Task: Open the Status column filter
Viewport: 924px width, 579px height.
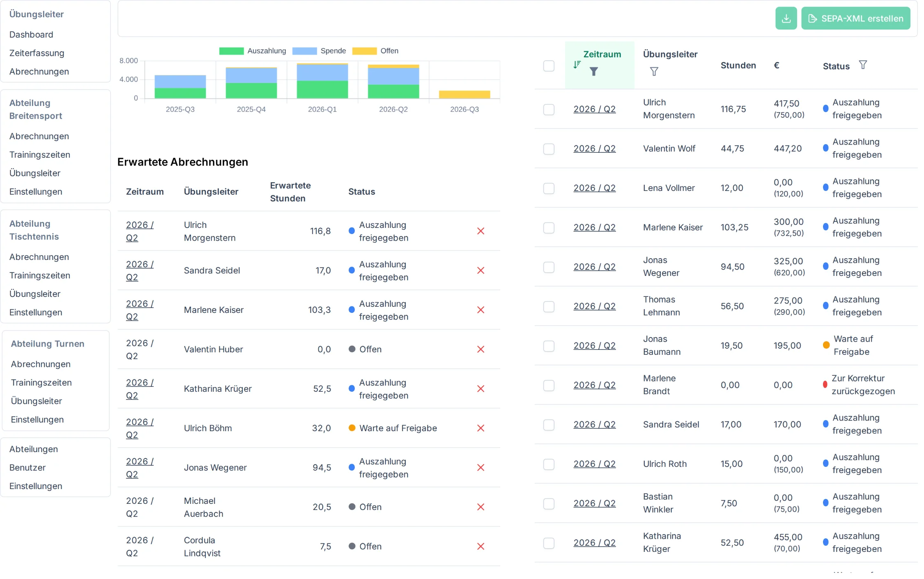Action: coord(863,65)
